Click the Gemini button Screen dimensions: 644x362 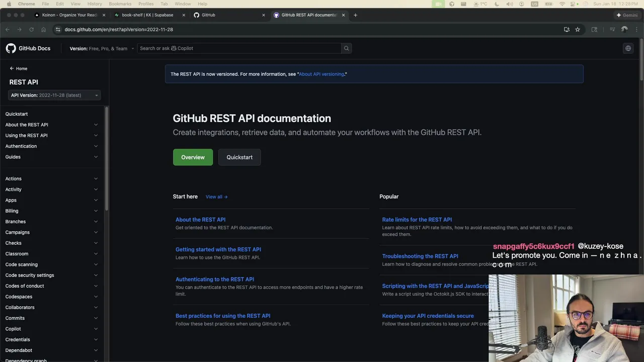pyautogui.click(x=627, y=15)
